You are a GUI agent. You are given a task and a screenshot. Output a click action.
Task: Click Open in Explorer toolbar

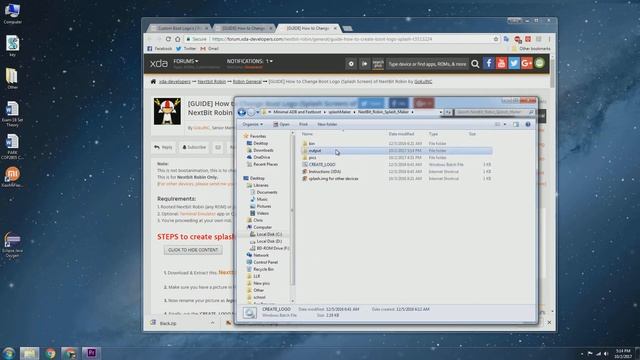point(282,124)
